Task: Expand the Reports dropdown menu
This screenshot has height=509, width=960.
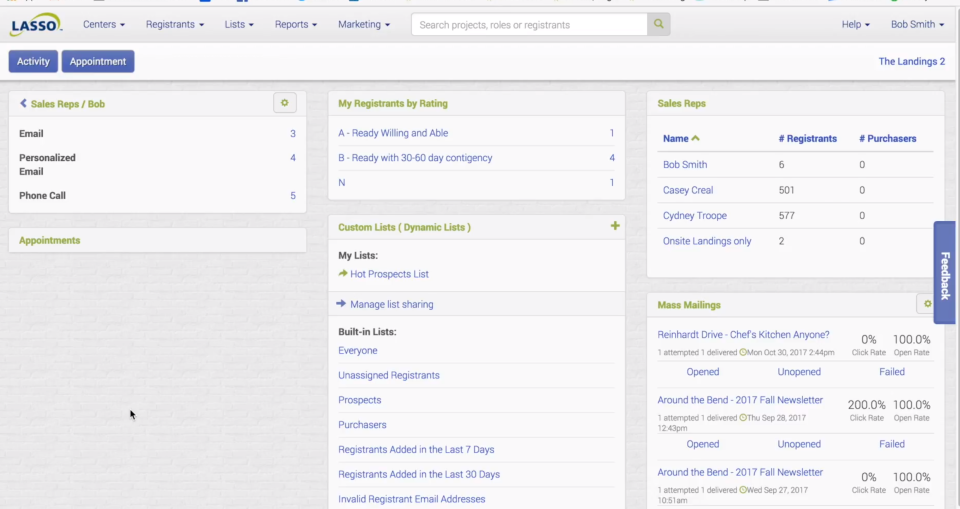Action: [296, 25]
